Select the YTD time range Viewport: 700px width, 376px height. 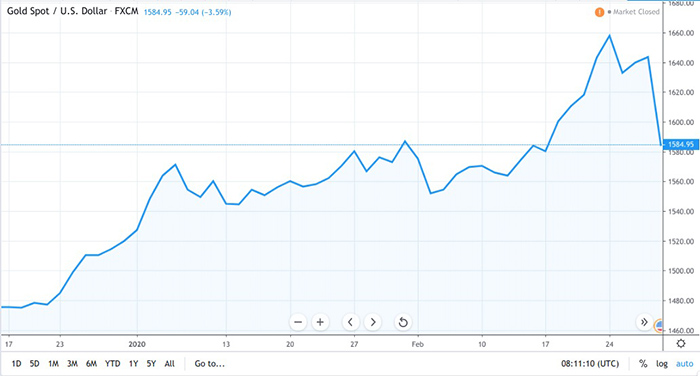click(x=112, y=364)
